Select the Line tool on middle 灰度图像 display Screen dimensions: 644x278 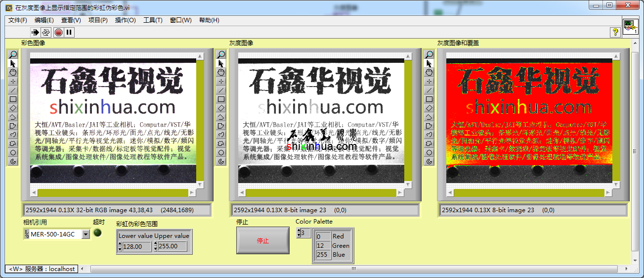[x=221, y=90]
